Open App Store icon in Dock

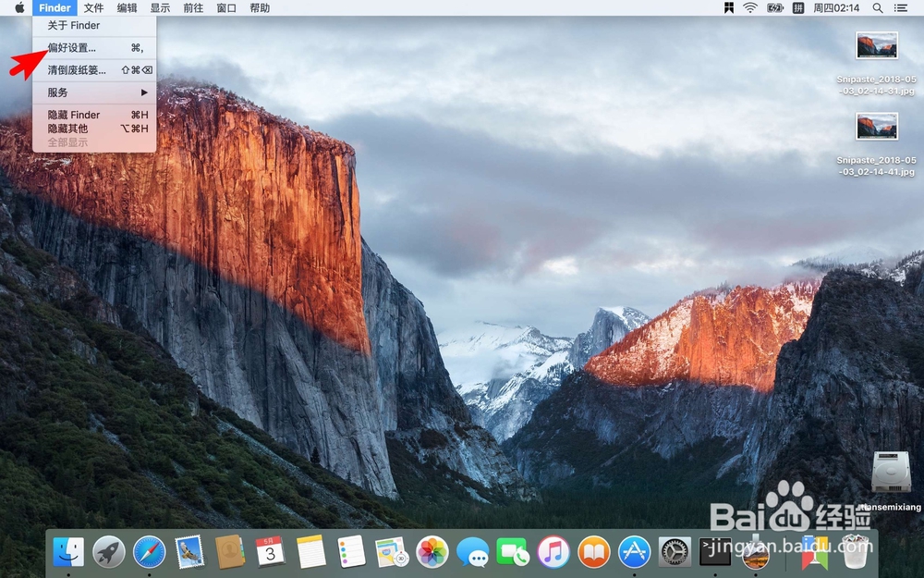coord(634,552)
